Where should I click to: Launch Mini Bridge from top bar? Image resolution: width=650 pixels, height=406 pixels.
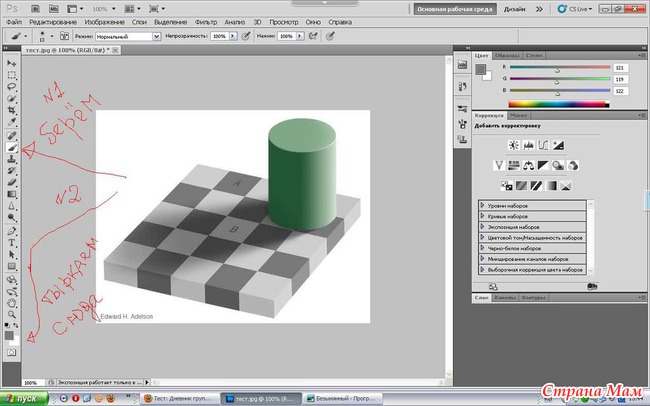pyautogui.click(x=53, y=9)
